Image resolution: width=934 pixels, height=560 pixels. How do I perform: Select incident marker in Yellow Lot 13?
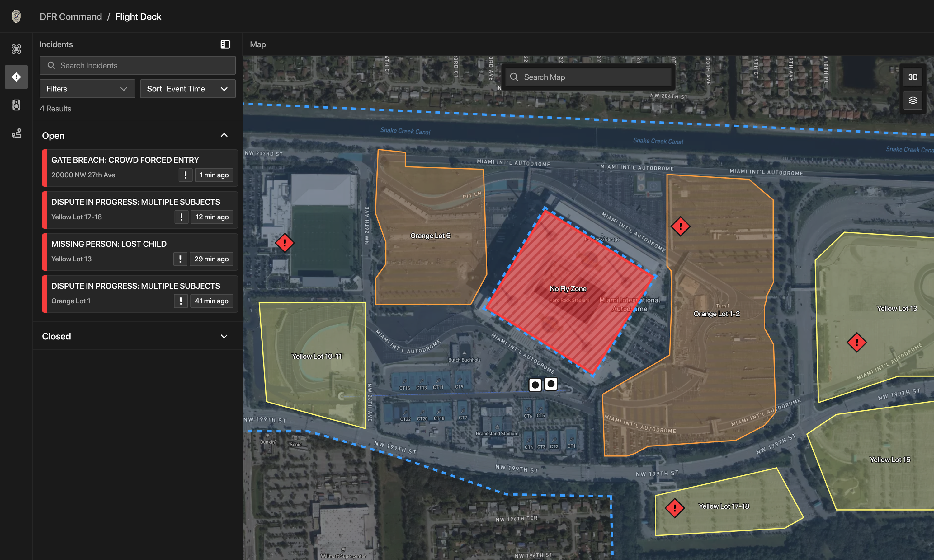856,343
